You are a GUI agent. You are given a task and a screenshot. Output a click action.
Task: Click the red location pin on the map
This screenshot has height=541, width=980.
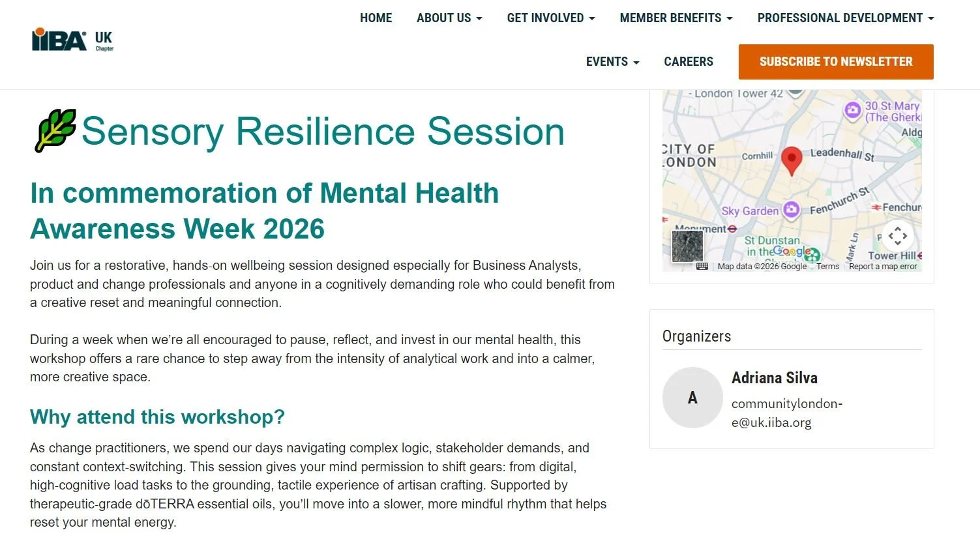click(791, 161)
